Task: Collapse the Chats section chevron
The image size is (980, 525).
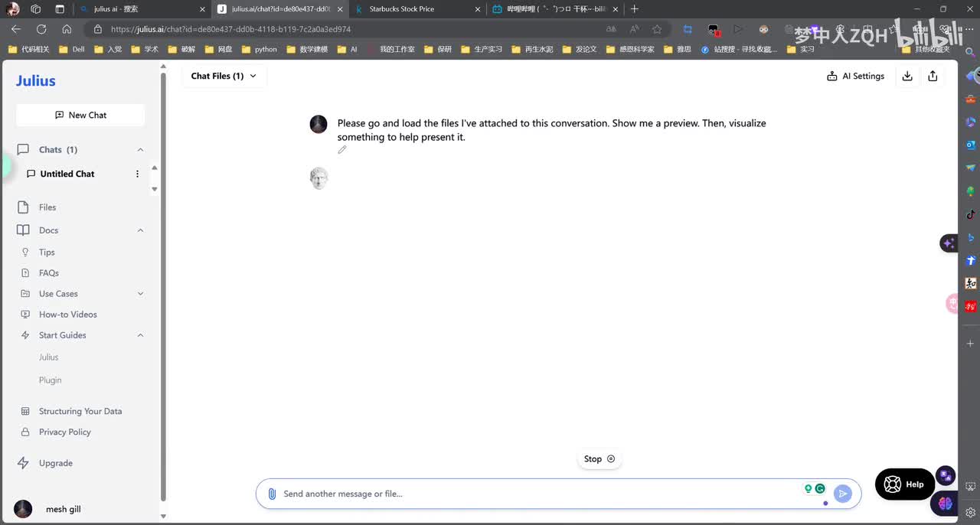Action: pyautogui.click(x=140, y=150)
